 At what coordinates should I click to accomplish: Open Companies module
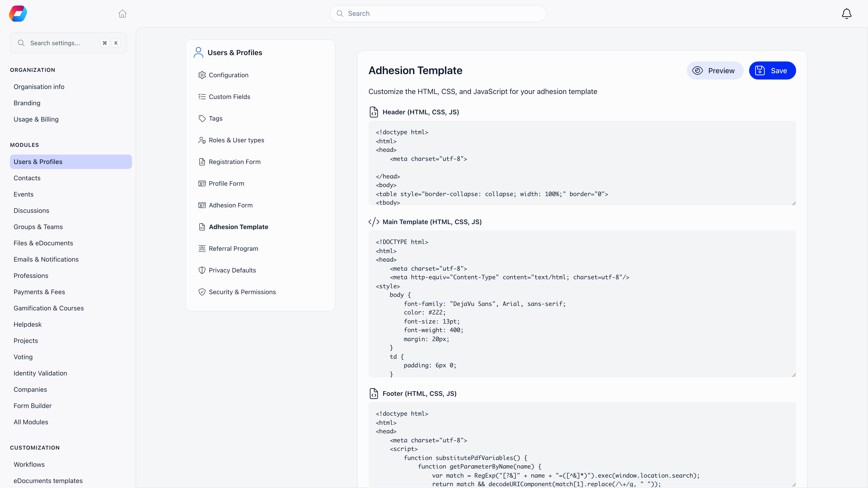[x=30, y=390]
